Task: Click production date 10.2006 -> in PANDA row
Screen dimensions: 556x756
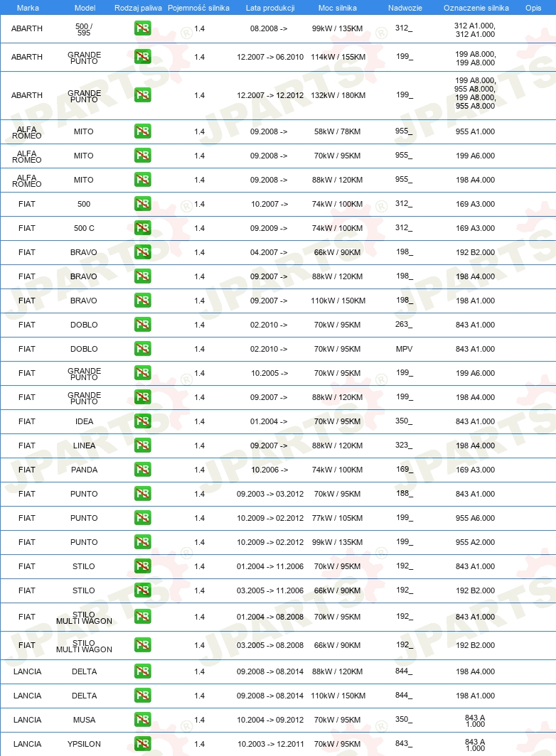Action: pos(269,470)
